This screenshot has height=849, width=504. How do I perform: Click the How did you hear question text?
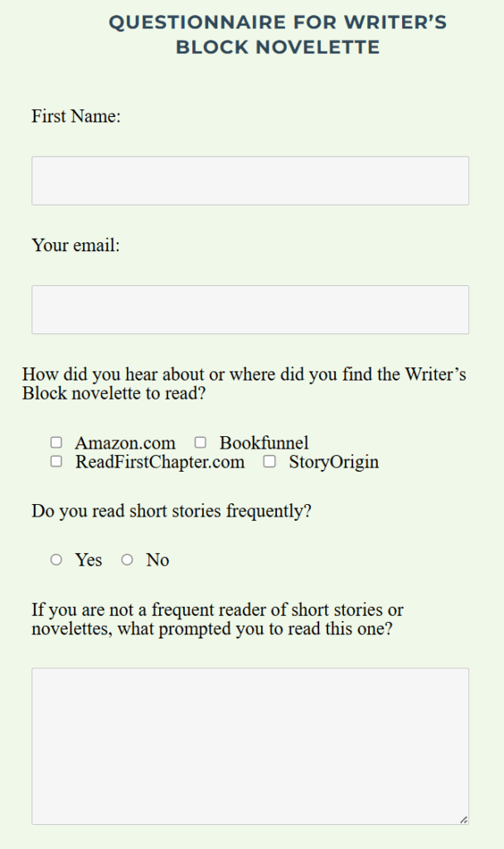(x=244, y=384)
